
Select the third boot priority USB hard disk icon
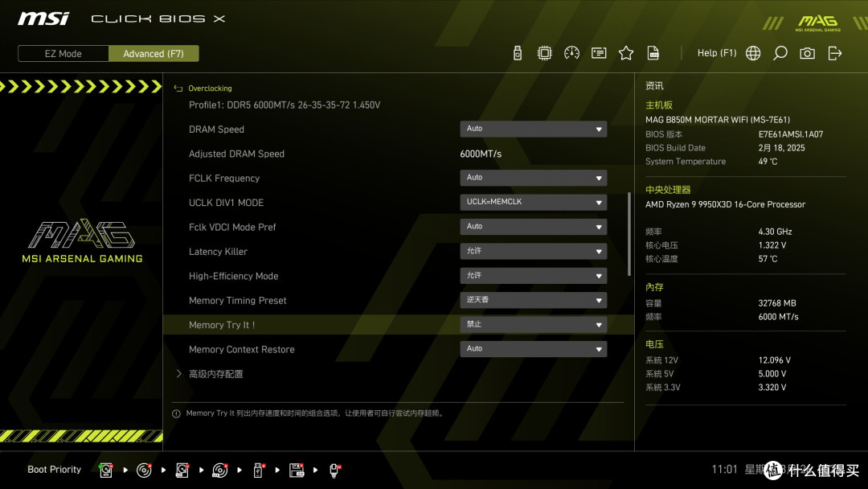[182, 471]
